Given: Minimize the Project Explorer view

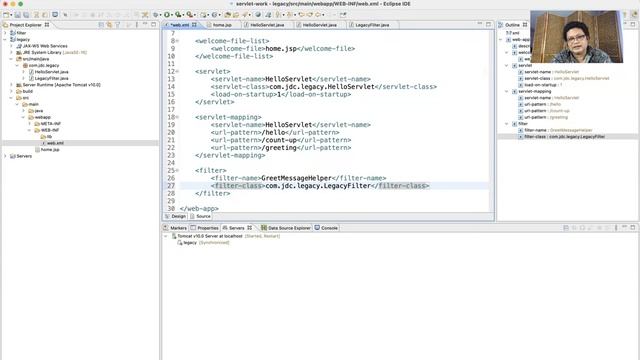Looking at the screenshot, I should coord(145,24).
